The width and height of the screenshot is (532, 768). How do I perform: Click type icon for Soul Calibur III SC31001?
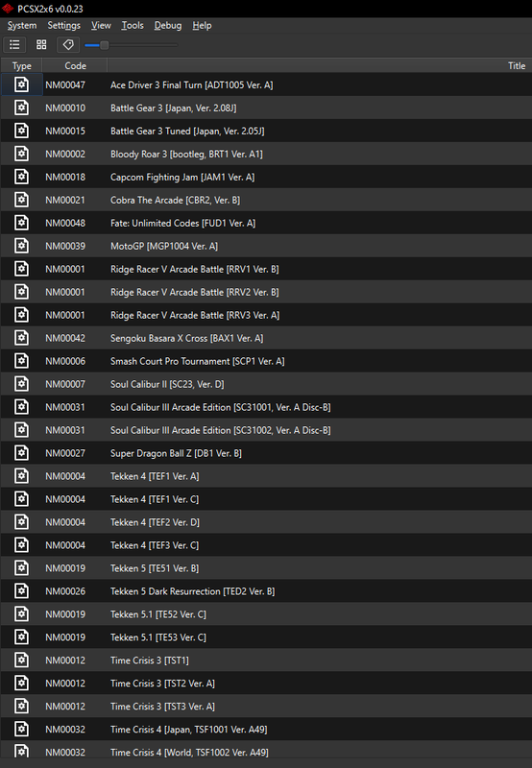pyautogui.click(x=21, y=407)
